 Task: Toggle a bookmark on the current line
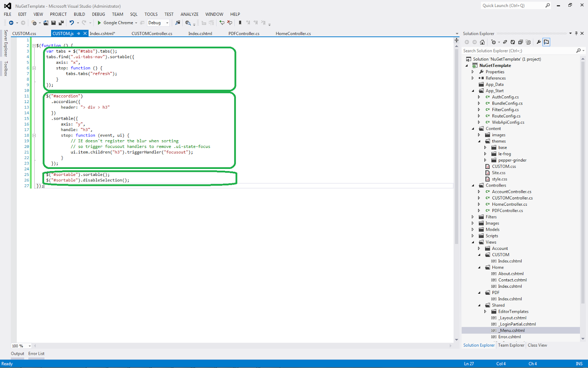point(240,23)
